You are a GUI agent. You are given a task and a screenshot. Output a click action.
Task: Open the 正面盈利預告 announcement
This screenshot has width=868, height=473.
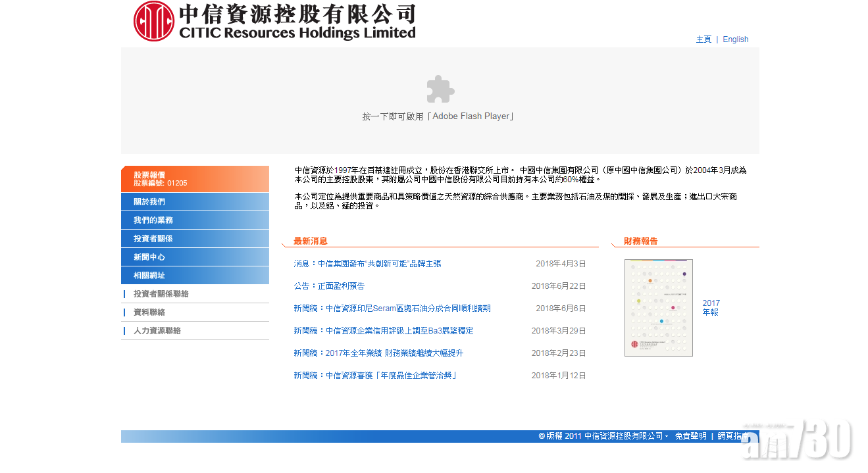329,286
